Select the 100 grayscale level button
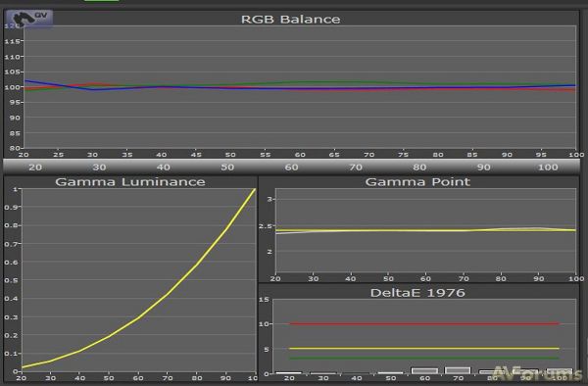The width and height of the screenshot is (588, 386). coord(548,168)
